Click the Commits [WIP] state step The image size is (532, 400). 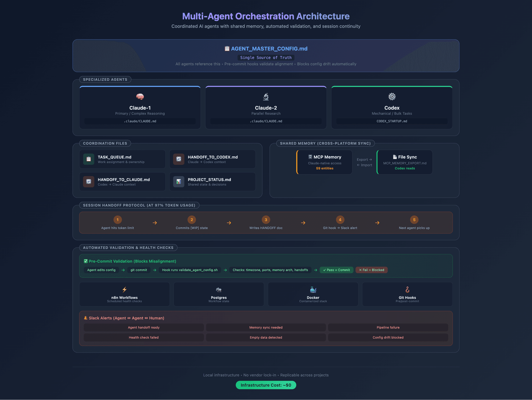pos(192,223)
